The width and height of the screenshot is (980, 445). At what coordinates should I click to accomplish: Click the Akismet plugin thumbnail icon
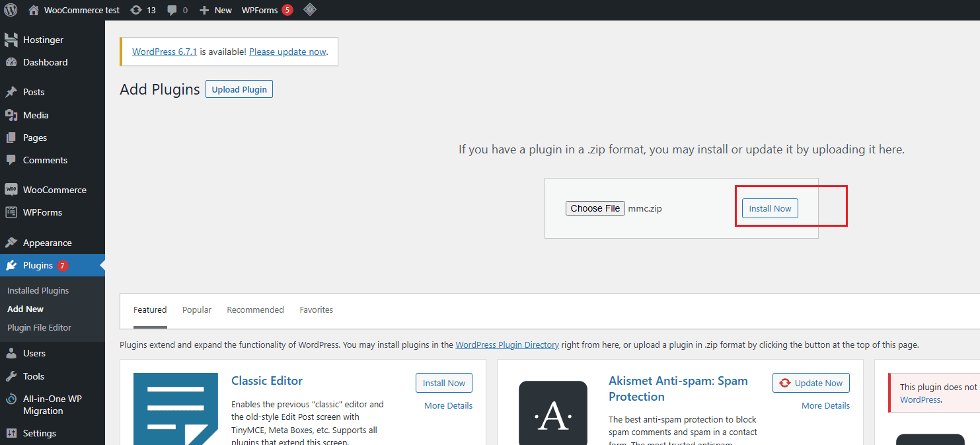(552, 413)
